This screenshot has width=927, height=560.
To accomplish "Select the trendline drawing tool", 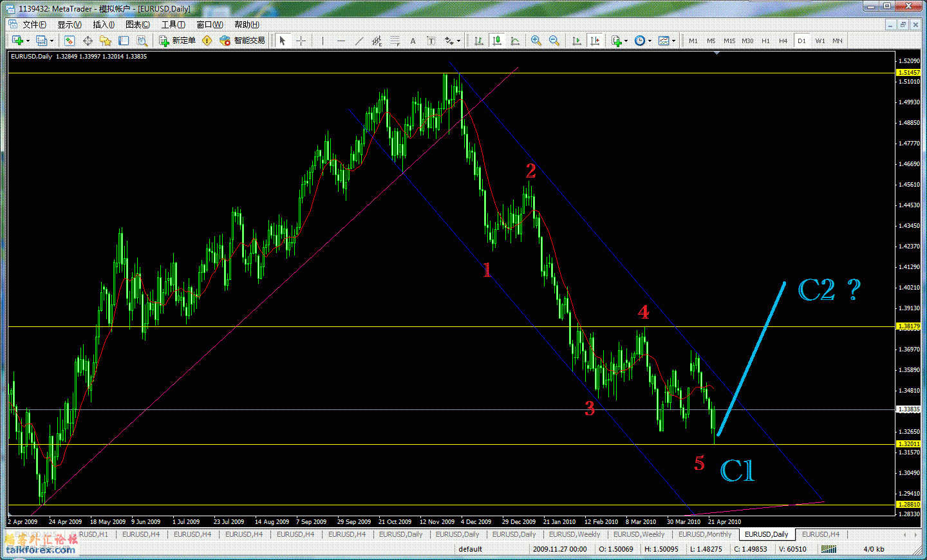I will 359,41.
